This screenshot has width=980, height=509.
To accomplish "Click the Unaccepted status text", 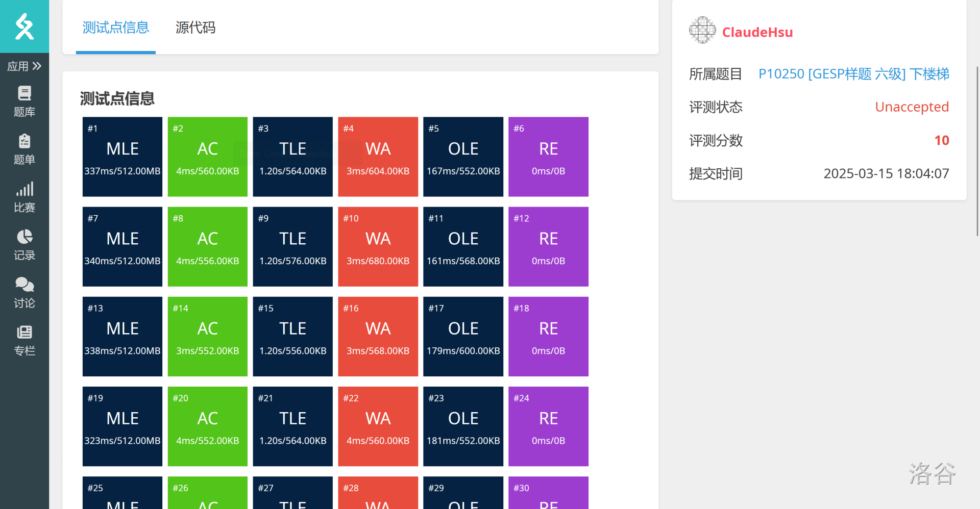I will click(x=912, y=107).
